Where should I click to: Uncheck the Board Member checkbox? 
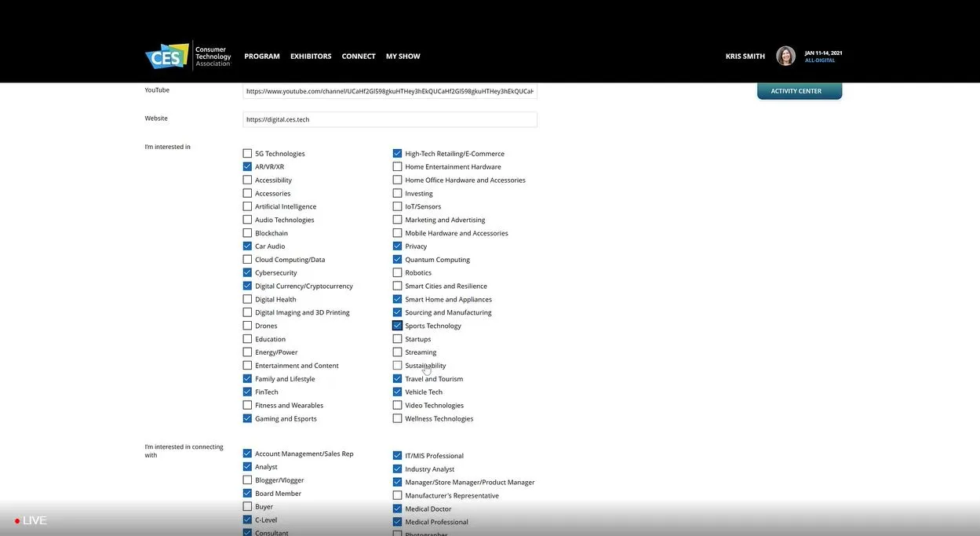point(247,494)
